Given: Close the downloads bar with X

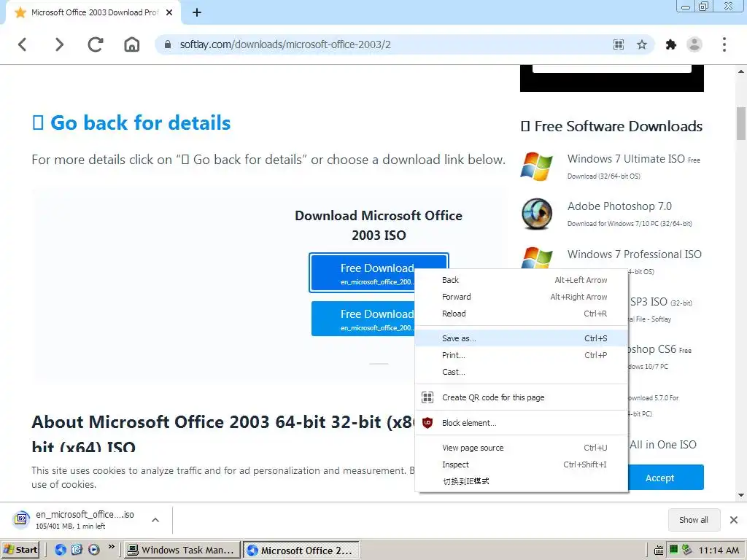Looking at the screenshot, I should click(734, 520).
